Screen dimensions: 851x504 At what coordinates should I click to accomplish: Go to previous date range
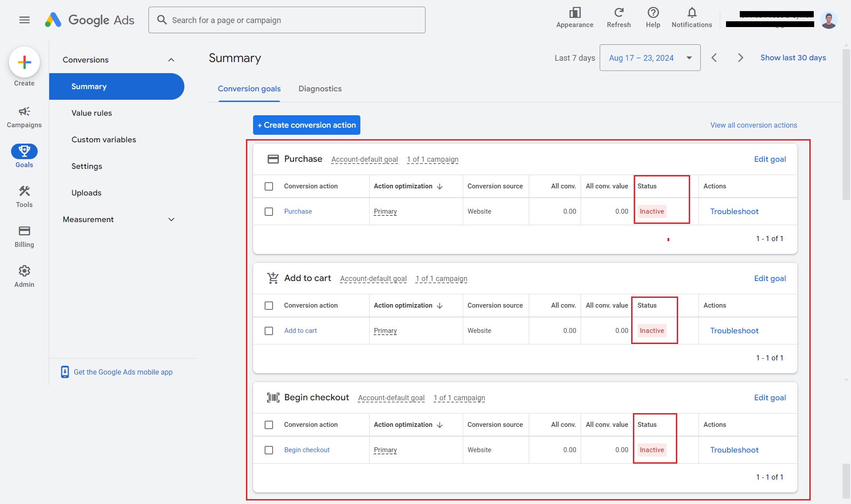click(x=714, y=58)
